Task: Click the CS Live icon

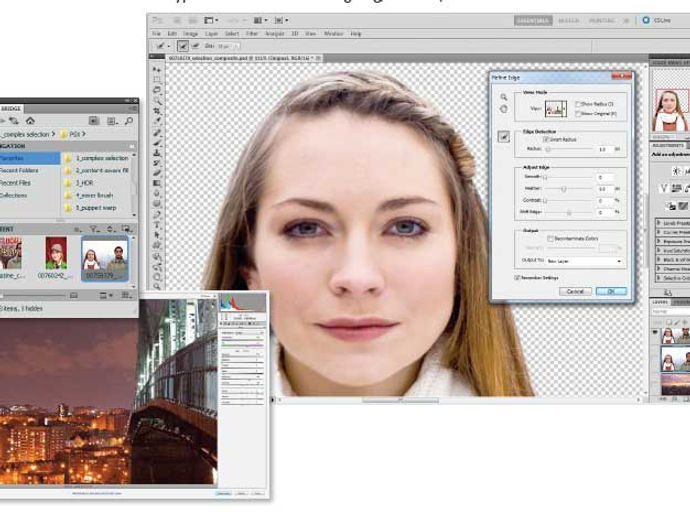Action: [x=646, y=20]
